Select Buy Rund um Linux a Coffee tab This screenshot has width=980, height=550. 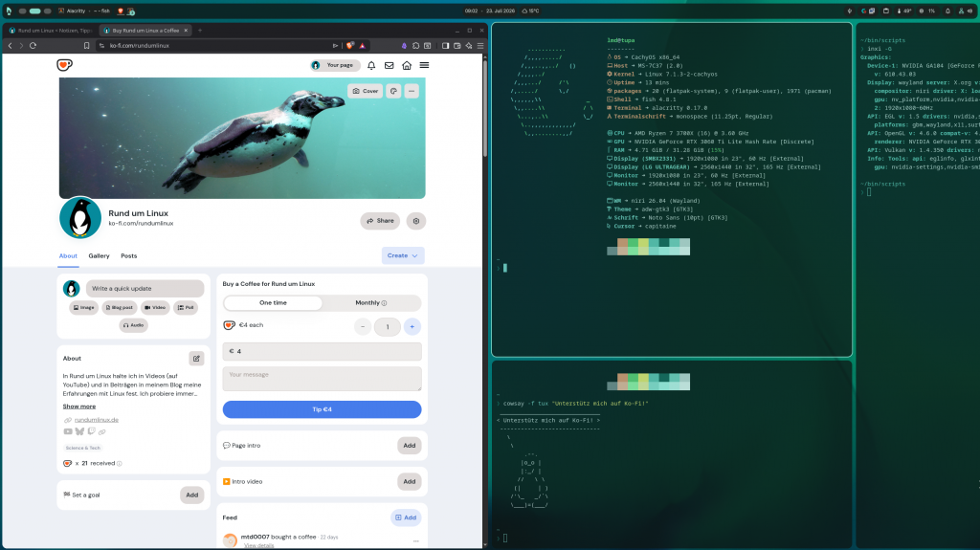point(145,30)
